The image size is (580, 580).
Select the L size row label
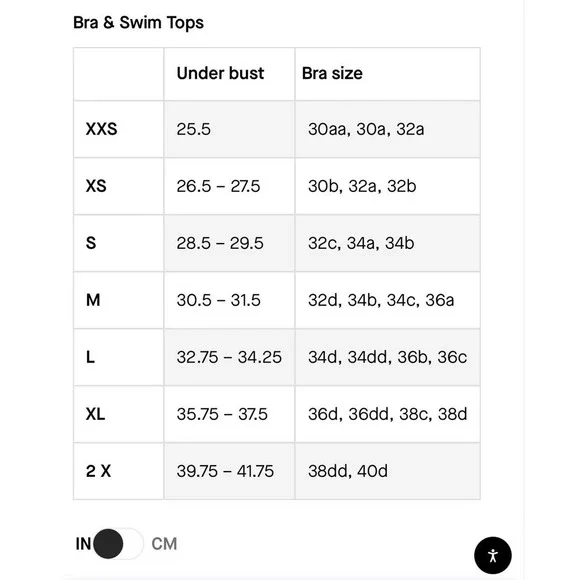pyautogui.click(x=90, y=357)
